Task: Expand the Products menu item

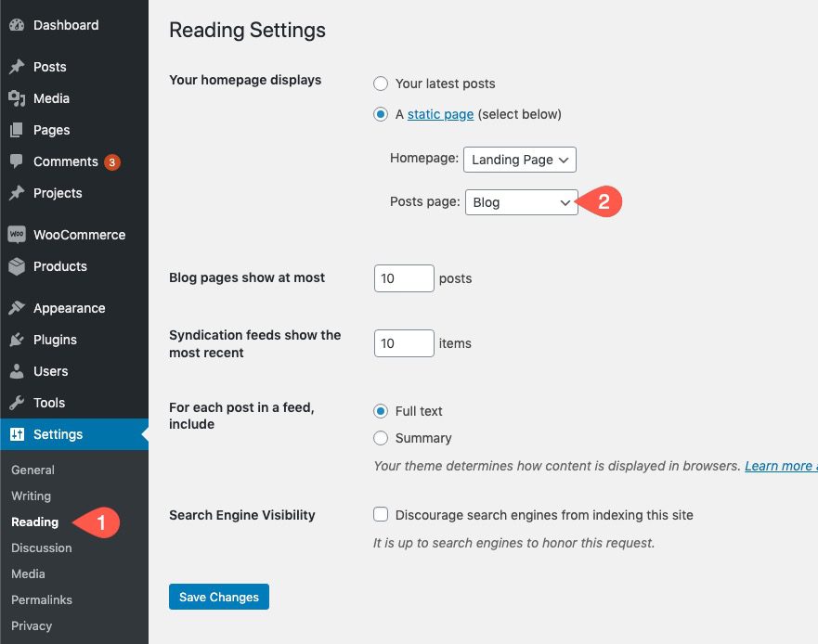Action: click(x=59, y=266)
